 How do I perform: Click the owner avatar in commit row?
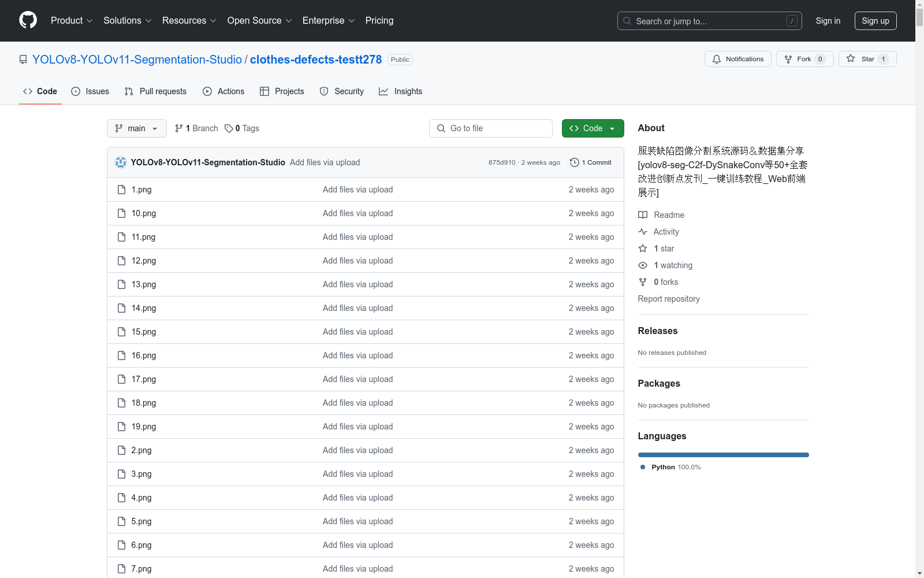[x=121, y=162]
